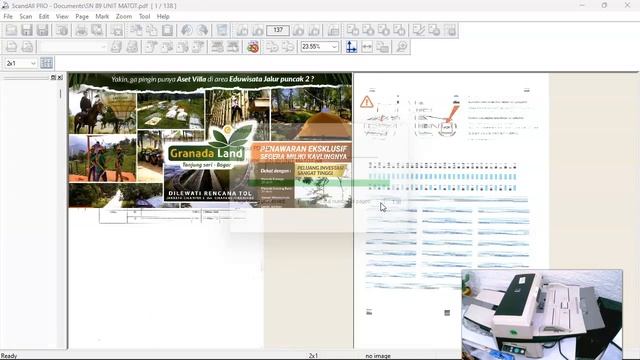Click the second floppy-disk Save As icon
This screenshot has width=640, height=360.
point(42,30)
